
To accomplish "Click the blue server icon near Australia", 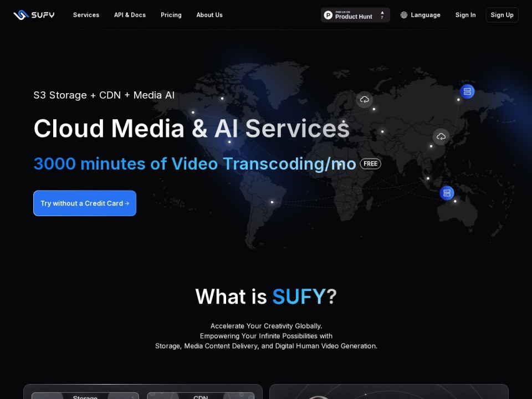I will coord(447,193).
